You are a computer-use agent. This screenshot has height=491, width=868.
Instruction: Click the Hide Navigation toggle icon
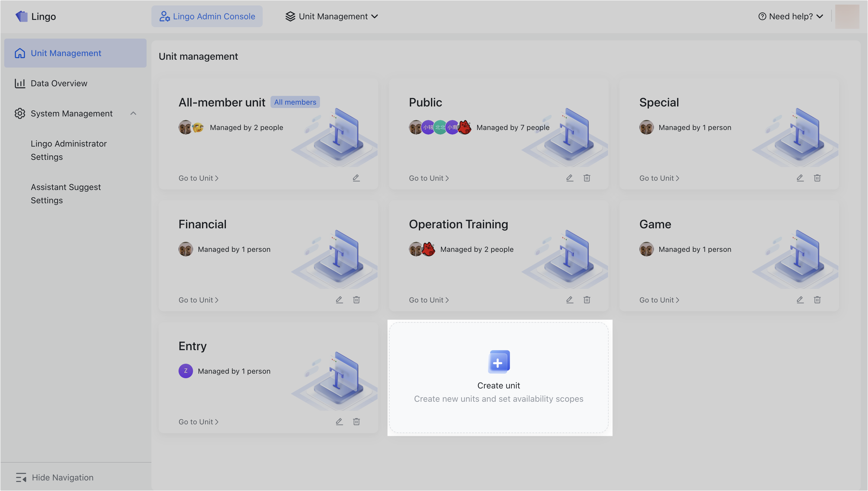[x=21, y=477]
